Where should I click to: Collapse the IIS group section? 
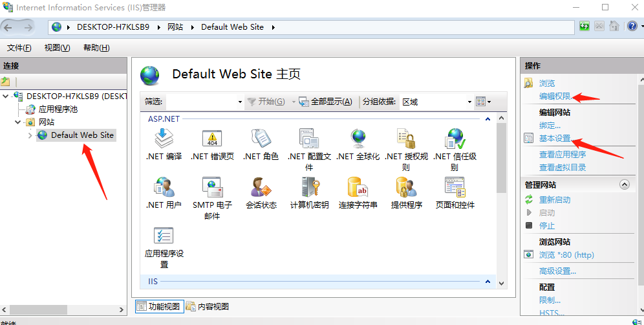point(488,282)
